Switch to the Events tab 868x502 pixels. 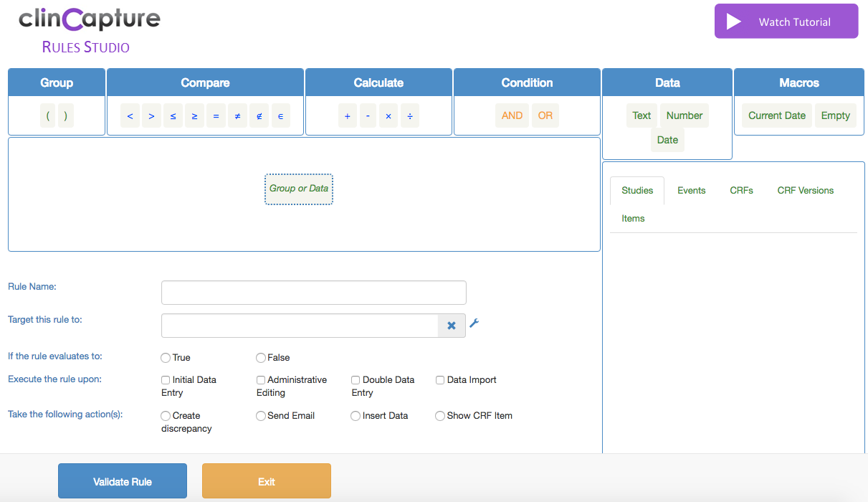click(691, 191)
